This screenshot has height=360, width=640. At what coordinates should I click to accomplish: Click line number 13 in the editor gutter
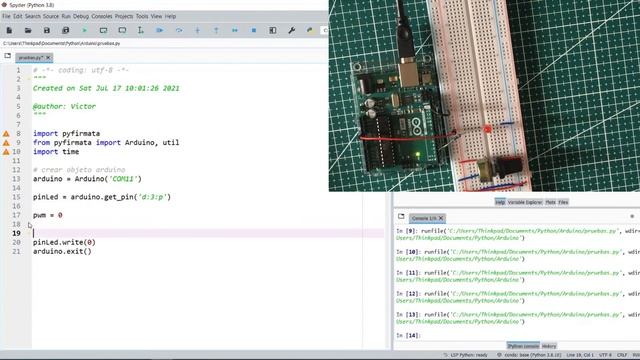click(16, 179)
